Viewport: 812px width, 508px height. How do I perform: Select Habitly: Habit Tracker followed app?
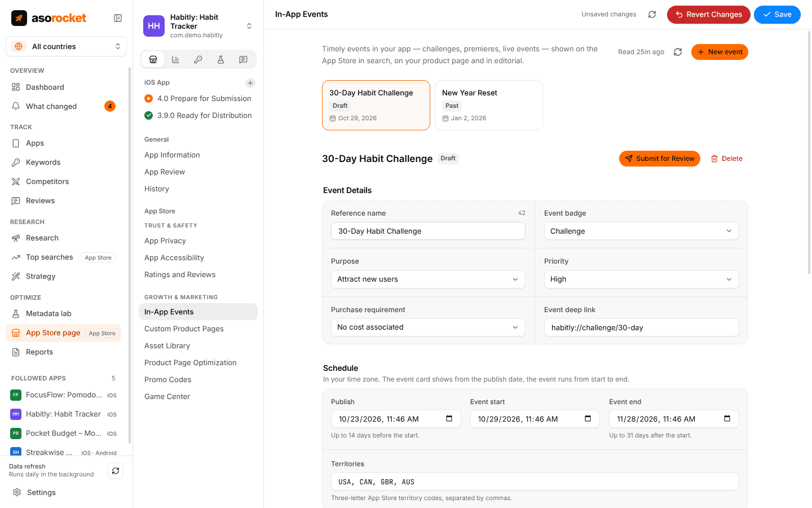pyautogui.click(x=64, y=414)
